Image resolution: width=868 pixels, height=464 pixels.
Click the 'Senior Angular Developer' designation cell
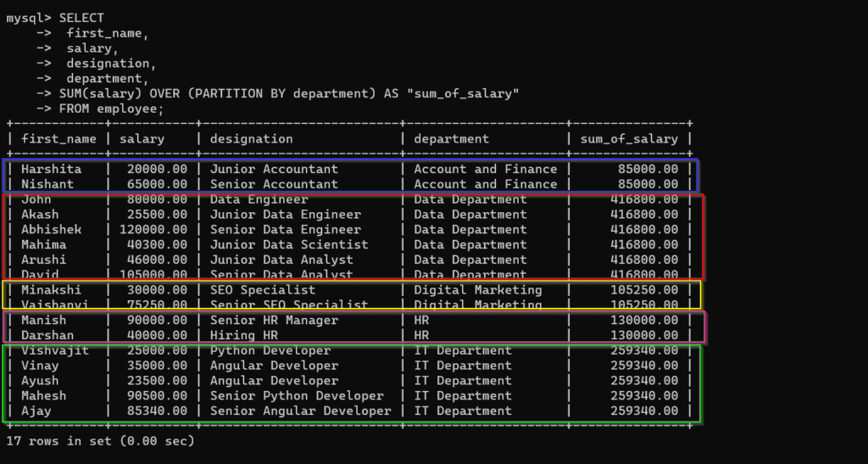click(x=301, y=411)
